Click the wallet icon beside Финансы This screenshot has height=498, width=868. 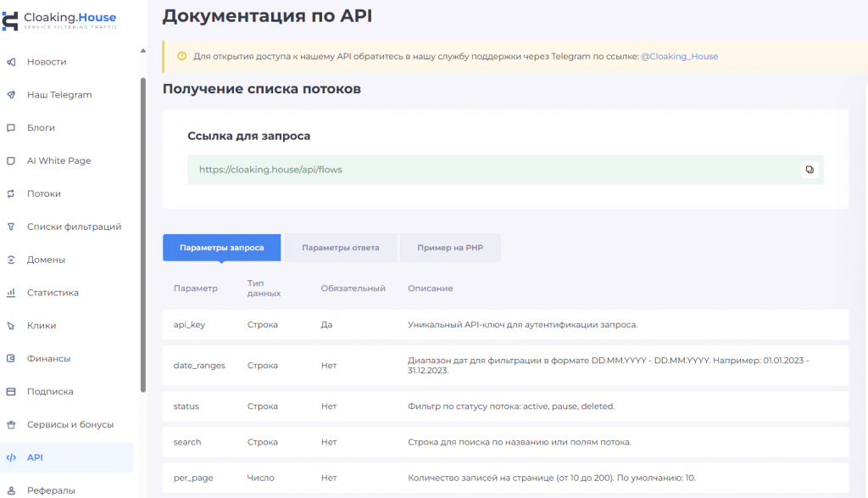(11, 358)
